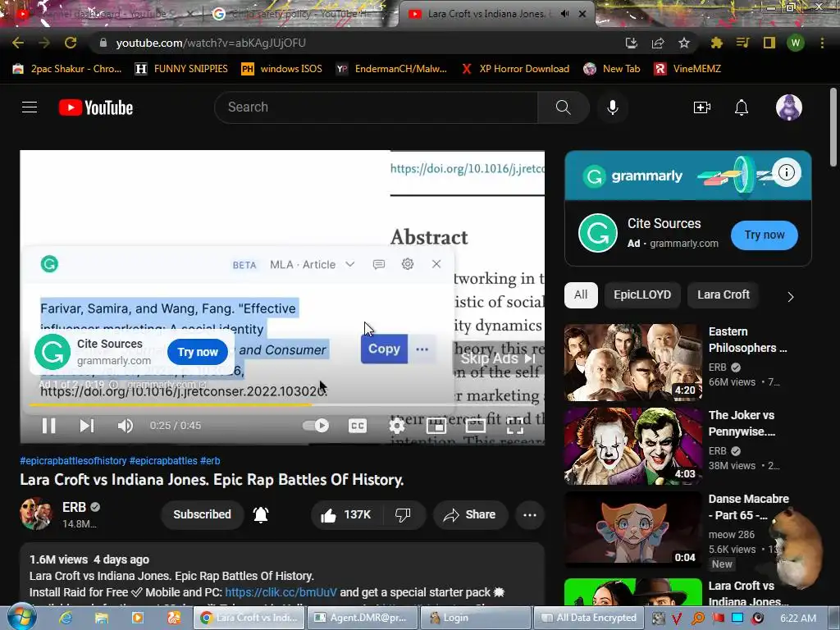Screen dimensions: 840x630
Task: Dislike the video
Action: (404, 515)
